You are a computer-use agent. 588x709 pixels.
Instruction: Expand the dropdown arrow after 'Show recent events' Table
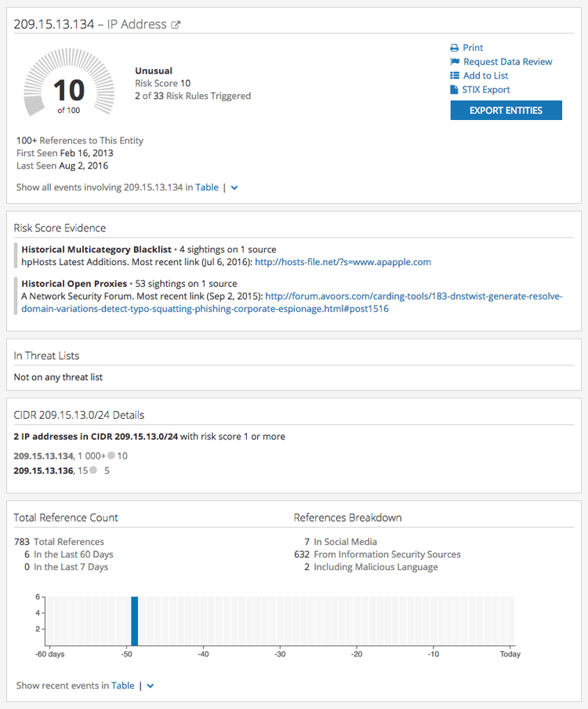click(151, 686)
